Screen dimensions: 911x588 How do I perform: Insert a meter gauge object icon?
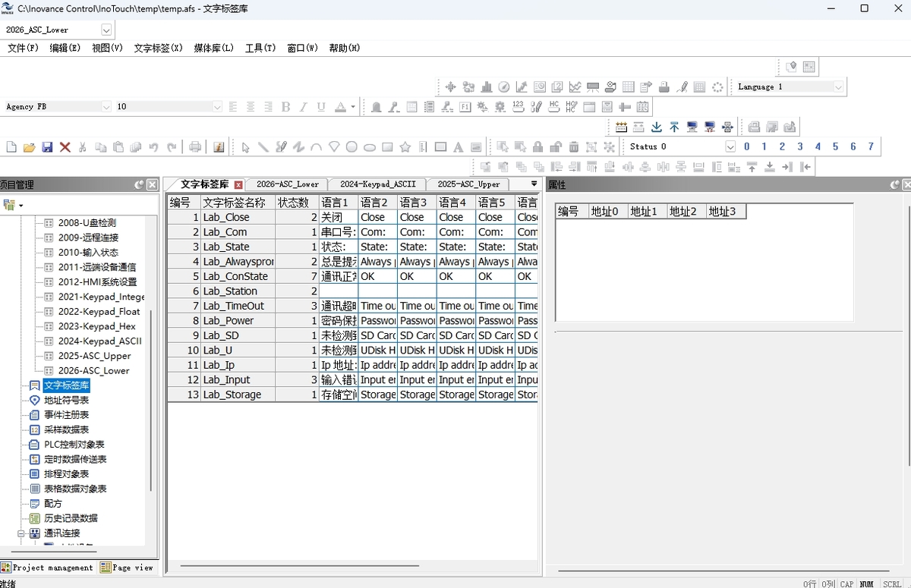coord(503,87)
